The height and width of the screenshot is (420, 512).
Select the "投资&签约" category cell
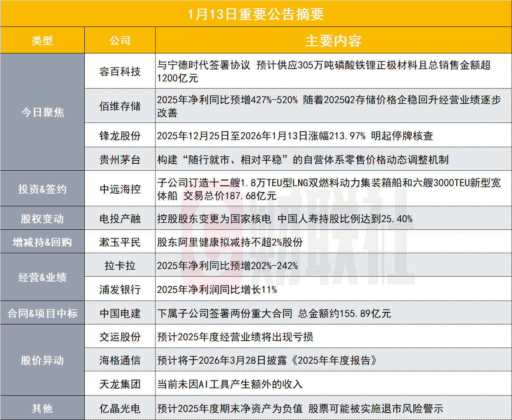point(43,189)
